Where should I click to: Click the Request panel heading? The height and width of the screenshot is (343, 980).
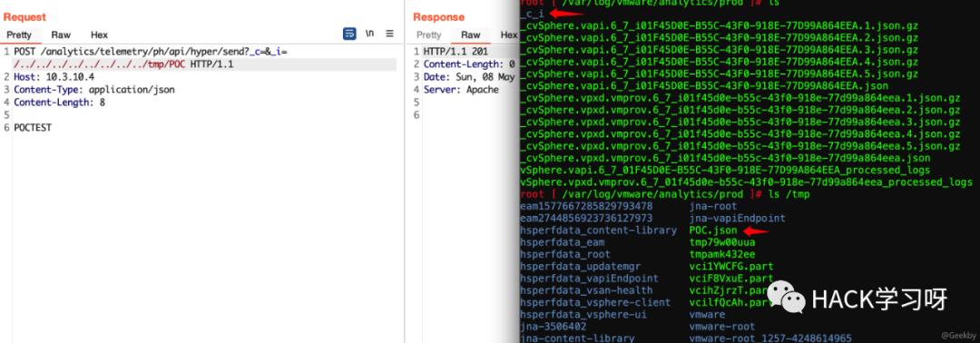pos(25,17)
